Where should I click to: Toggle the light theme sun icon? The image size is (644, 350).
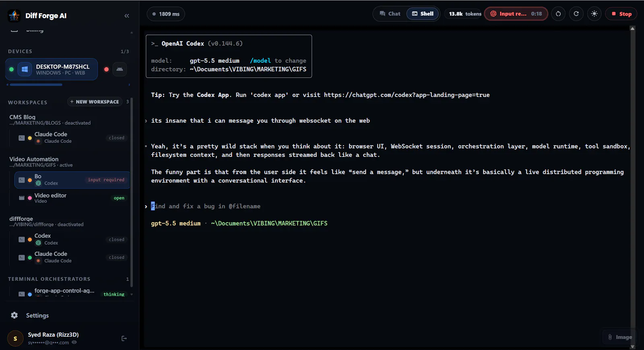pos(594,14)
